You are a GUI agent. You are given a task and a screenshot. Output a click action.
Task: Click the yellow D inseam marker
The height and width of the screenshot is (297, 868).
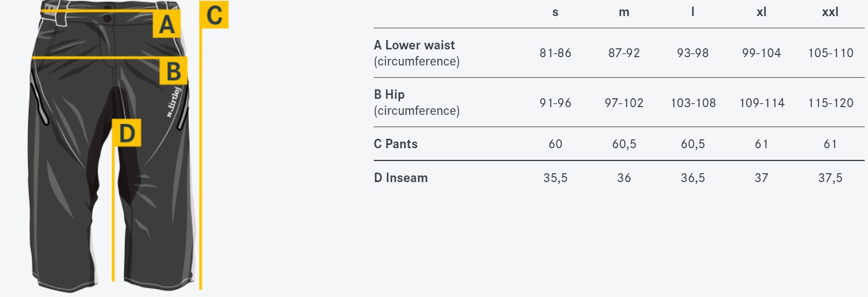127,133
